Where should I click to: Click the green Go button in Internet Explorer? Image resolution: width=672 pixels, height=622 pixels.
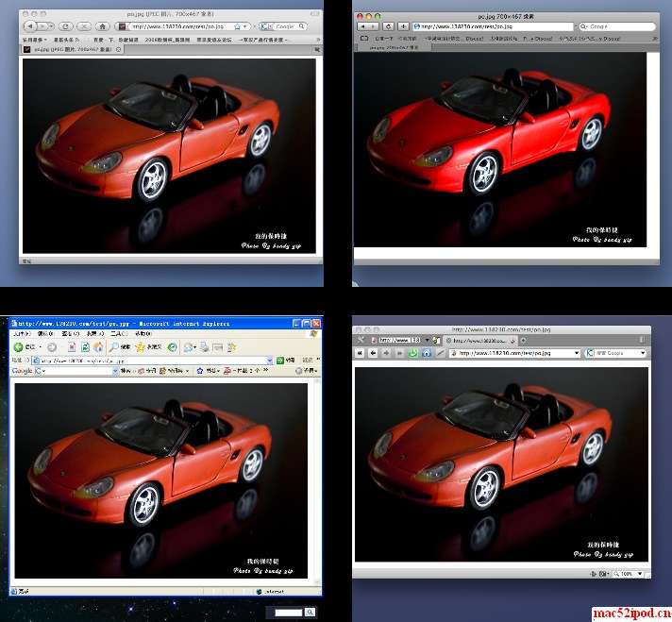pyautogui.click(x=280, y=361)
